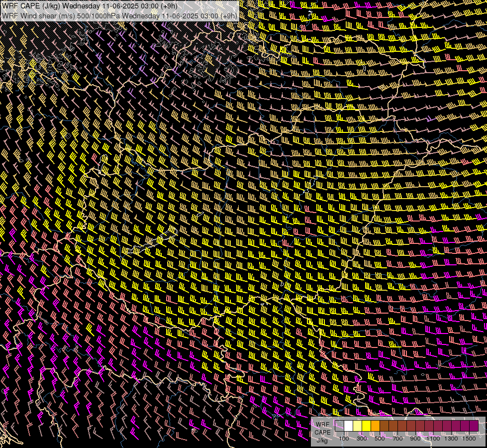
Task: Click the CAPE word in the legend
Action: (323, 433)
